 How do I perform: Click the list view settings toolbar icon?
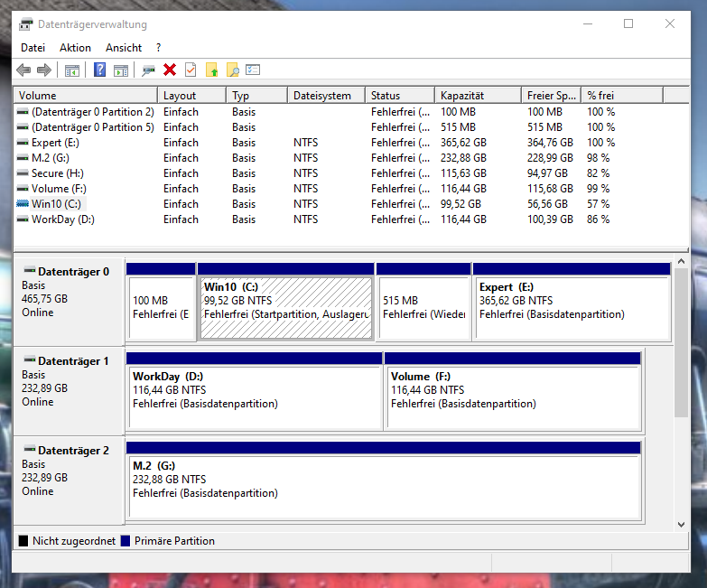pyautogui.click(x=253, y=70)
